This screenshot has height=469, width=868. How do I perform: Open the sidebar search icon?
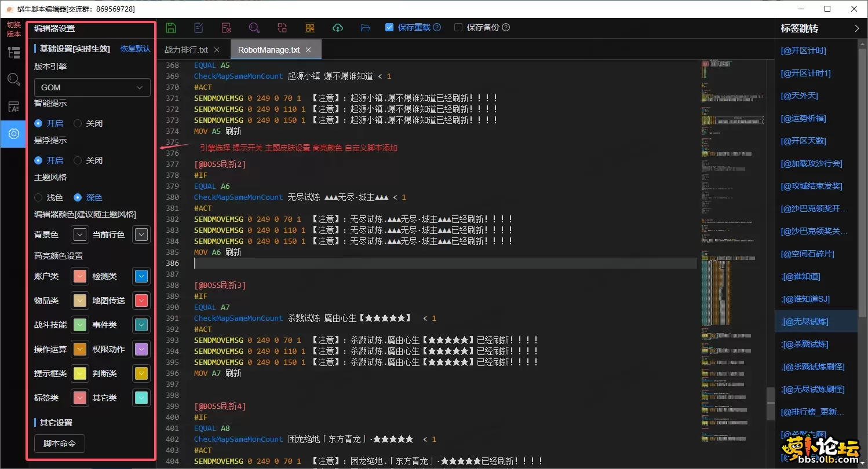(x=13, y=79)
